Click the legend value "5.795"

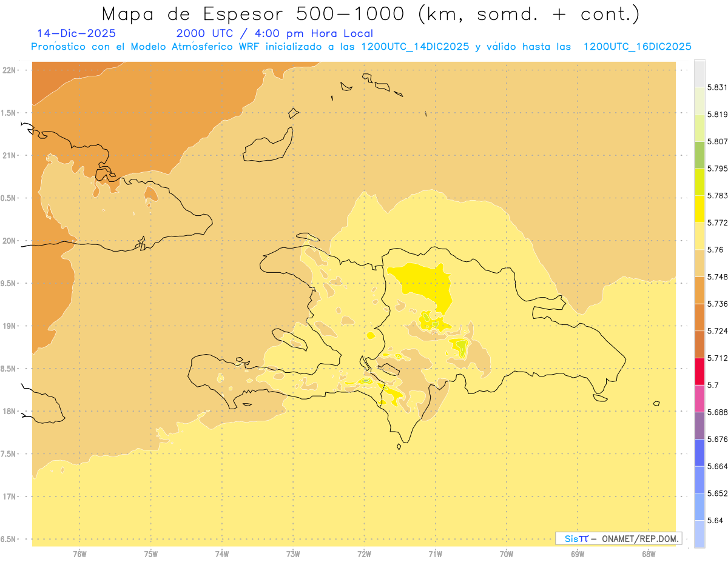[x=718, y=169]
